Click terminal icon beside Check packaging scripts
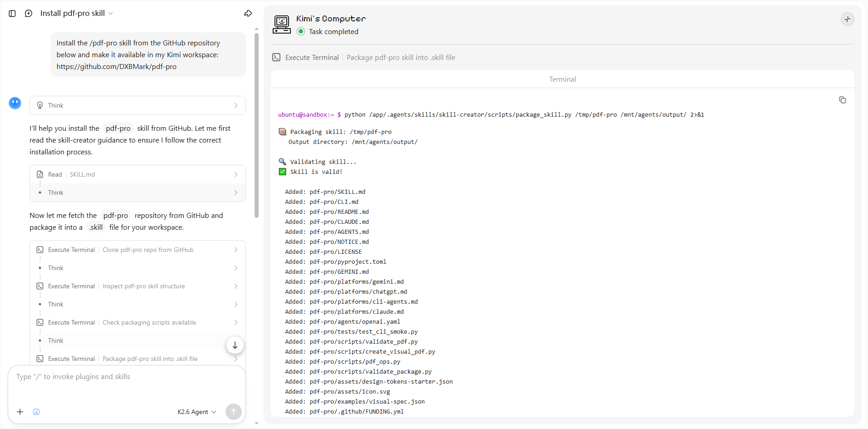 (40, 322)
